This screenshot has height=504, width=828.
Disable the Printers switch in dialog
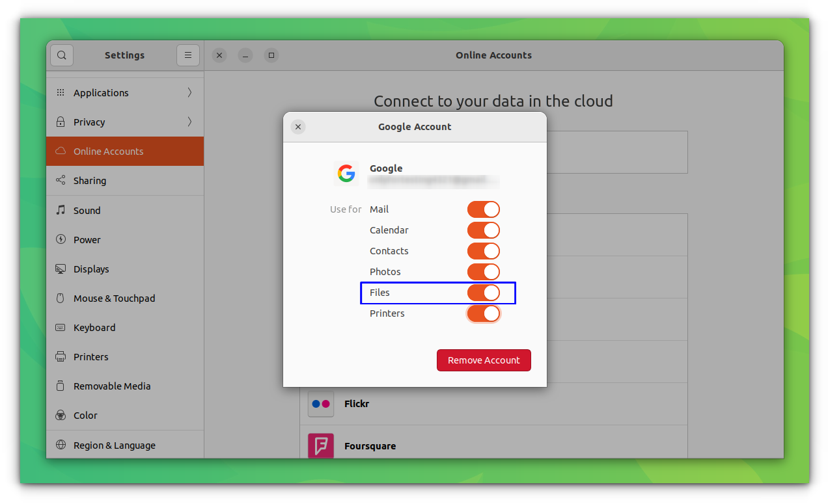point(483,313)
